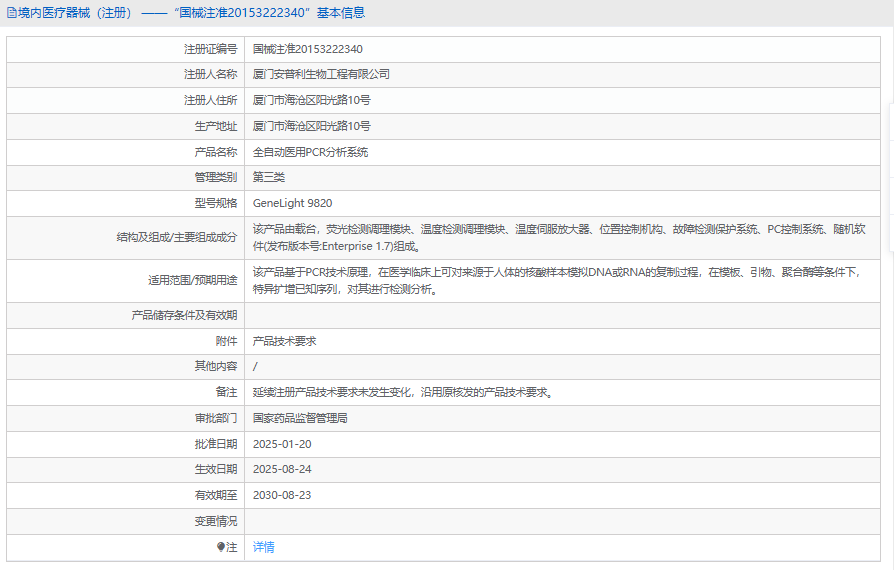The width and height of the screenshot is (894, 570).
Task: Click the remark text beginning 延续注册产品技术要求
Action: point(403,392)
